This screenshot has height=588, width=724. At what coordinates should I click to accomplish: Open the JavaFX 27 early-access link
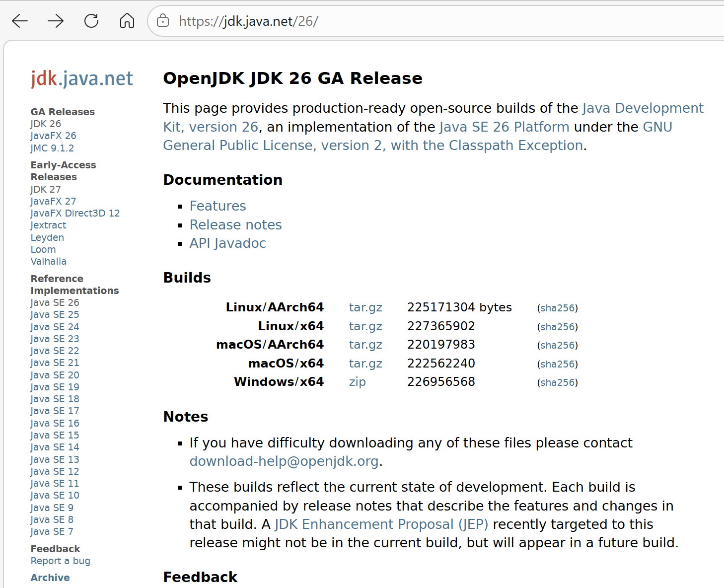tap(53, 201)
